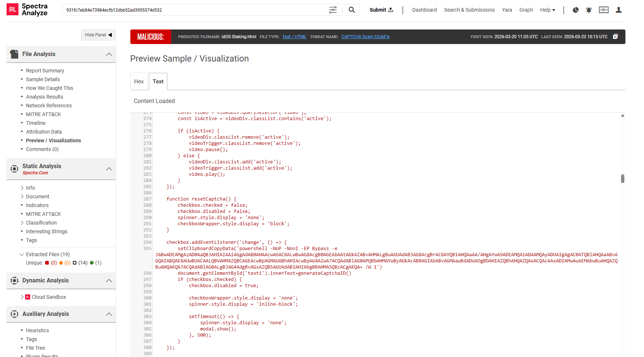Open advanced search options sliders icon
Image resolution: width=644 pixels, height=357 pixels.
(333, 10)
